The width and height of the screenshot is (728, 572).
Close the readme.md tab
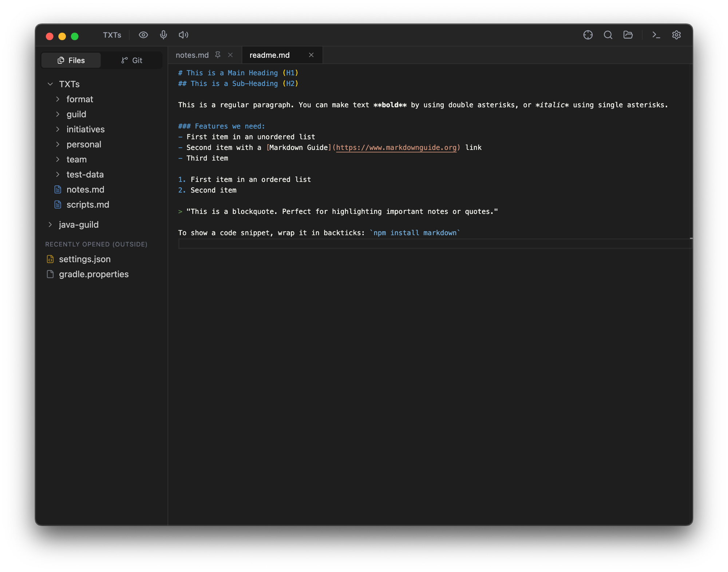[x=311, y=55]
